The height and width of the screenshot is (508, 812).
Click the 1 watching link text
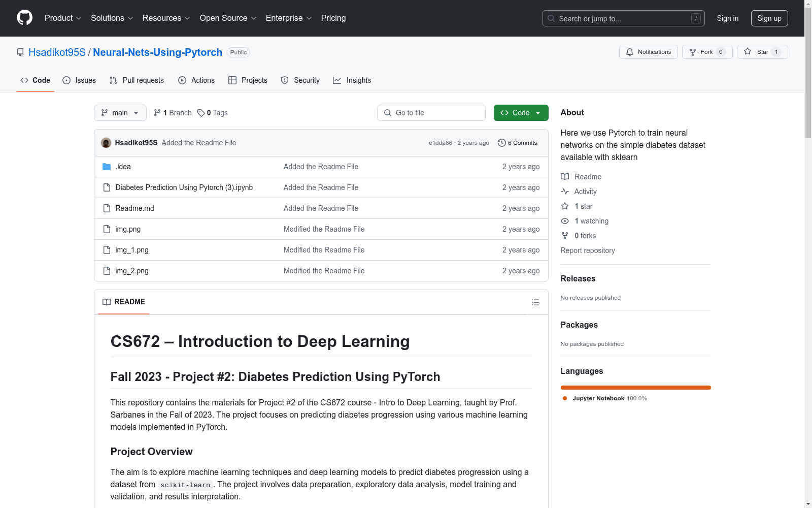tap(591, 221)
